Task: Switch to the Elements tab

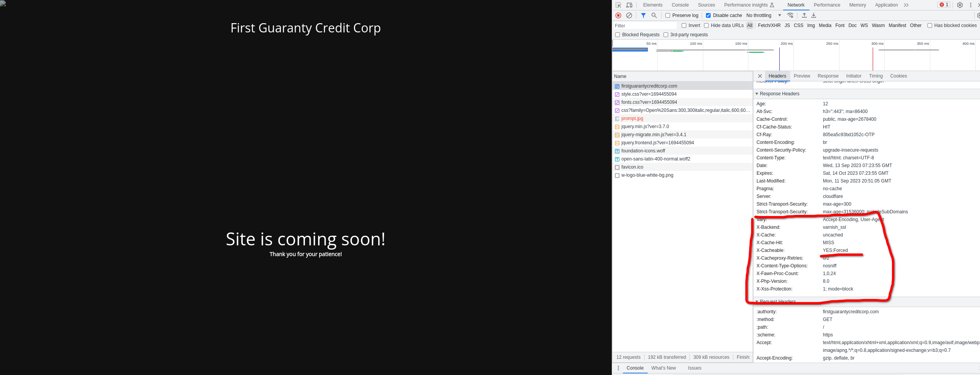Action: (x=653, y=5)
